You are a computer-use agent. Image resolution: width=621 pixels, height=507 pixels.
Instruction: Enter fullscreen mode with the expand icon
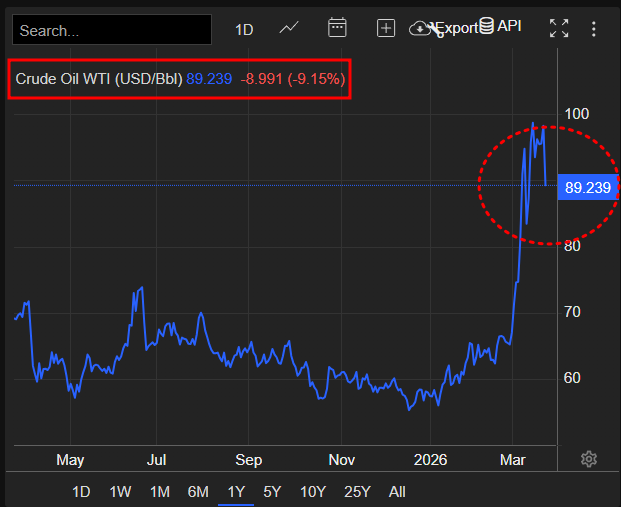(559, 29)
